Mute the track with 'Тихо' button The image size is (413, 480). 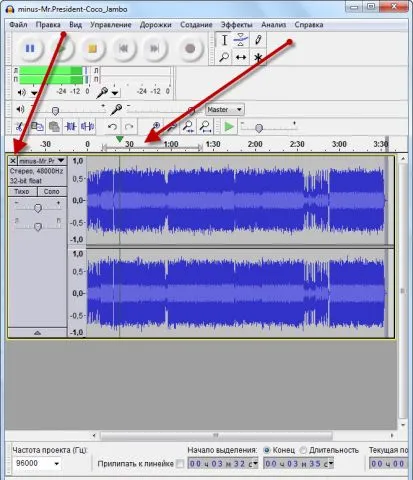22,192
